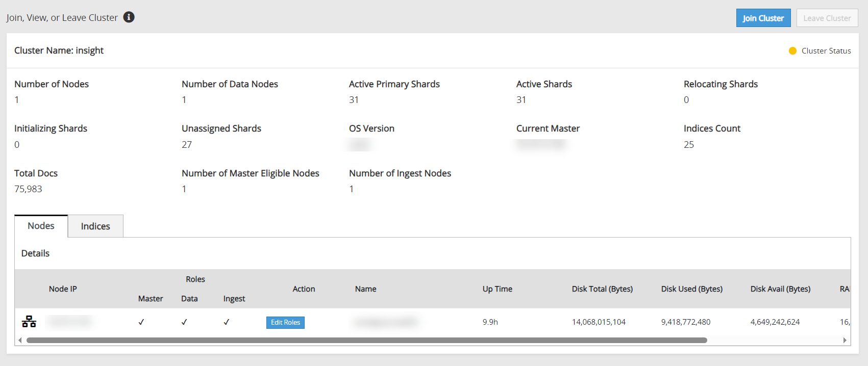Click the Node IP column header
Screen dimensions: 868x366
[63, 289]
